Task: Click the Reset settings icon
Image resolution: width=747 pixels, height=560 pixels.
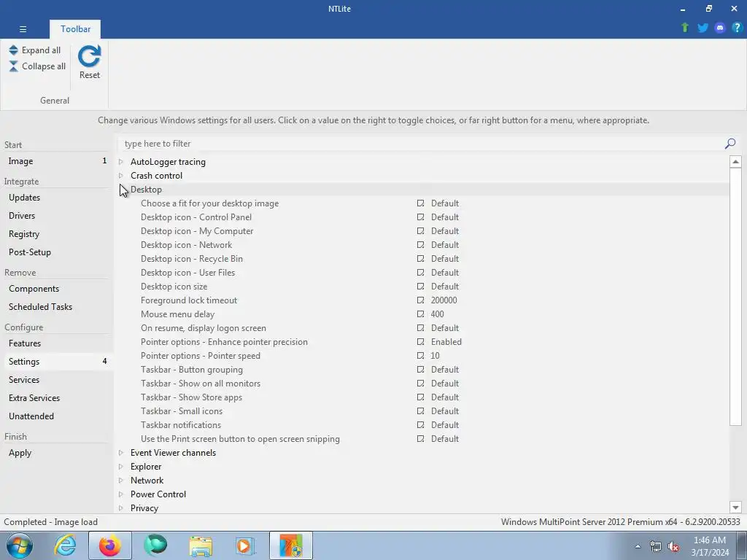Action: [90, 56]
